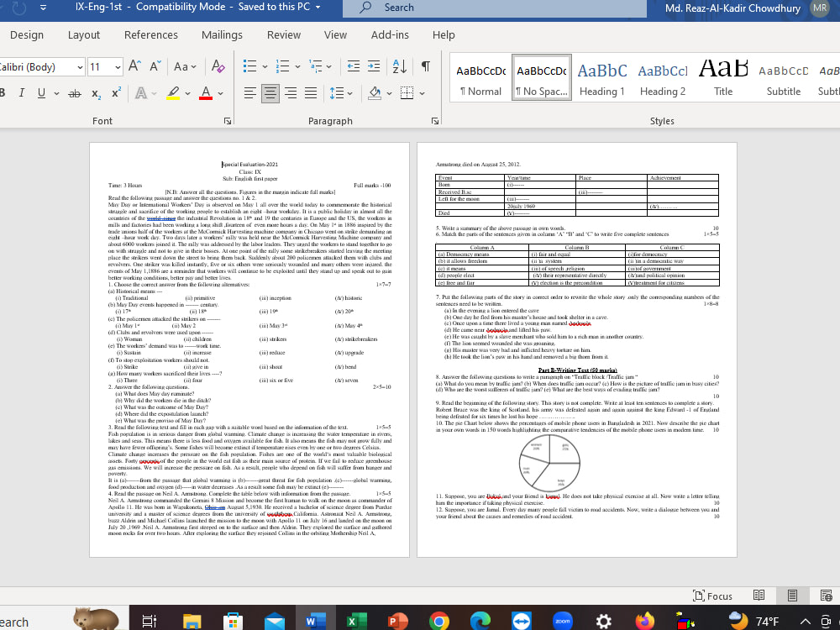The width and height of the screenshot is (840, 630).
Task: Open the References tab
Action: (x=151, y=34)
